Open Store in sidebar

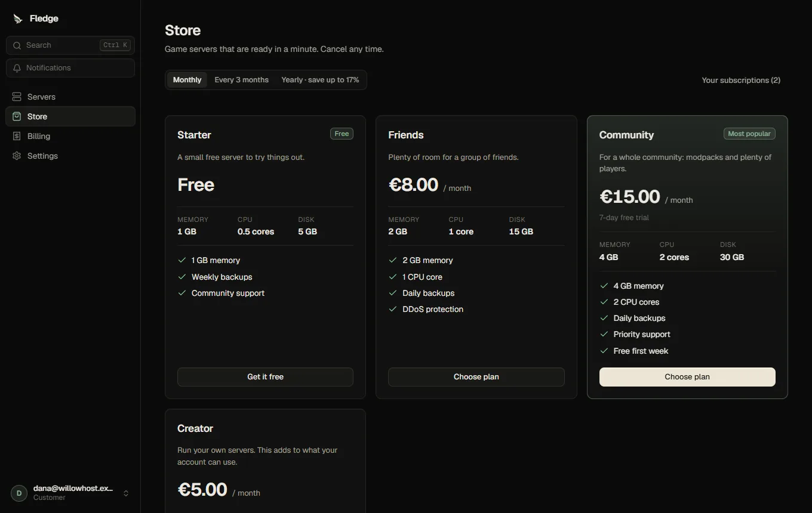point(70,116)
